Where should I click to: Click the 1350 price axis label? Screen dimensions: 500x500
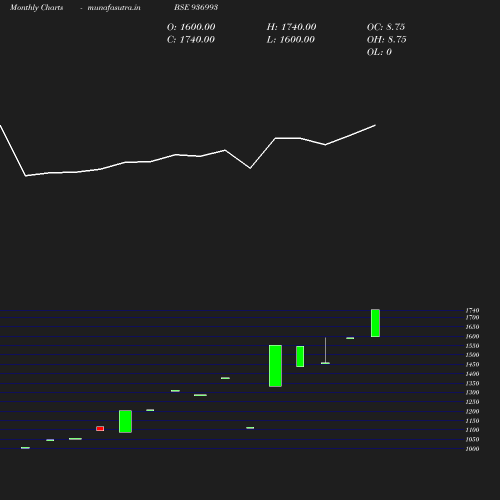pyautogui.click(x=472, y=383)
